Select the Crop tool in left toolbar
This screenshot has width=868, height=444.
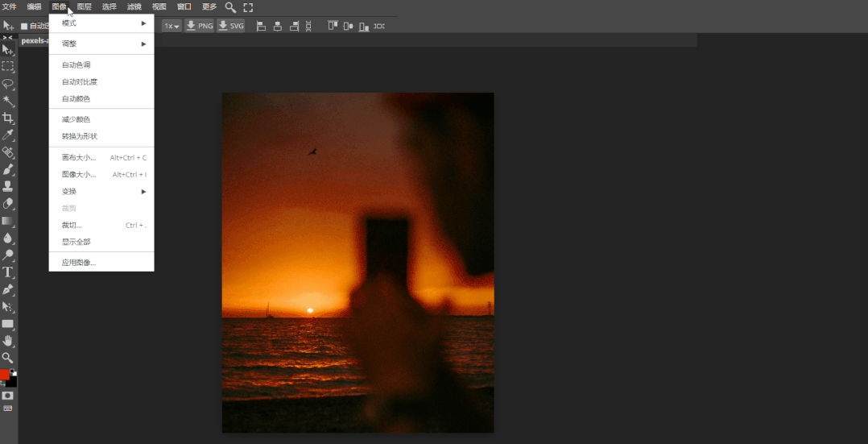[8, 118]
